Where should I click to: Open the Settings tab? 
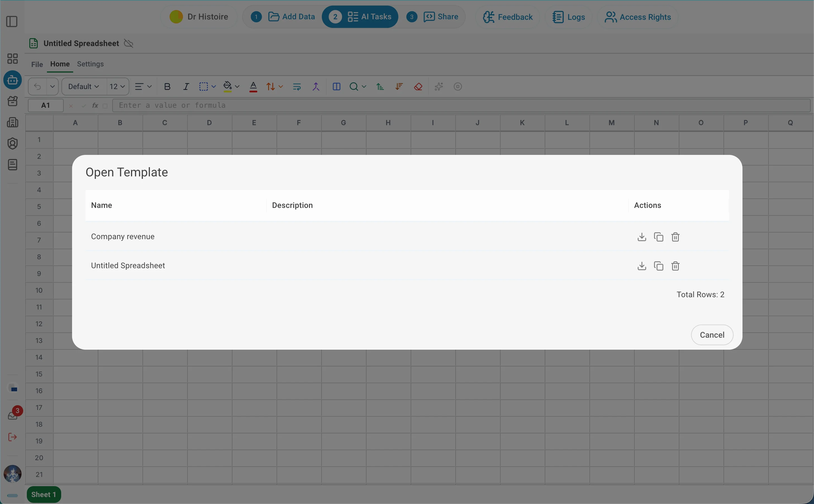[x=91, y=64]
